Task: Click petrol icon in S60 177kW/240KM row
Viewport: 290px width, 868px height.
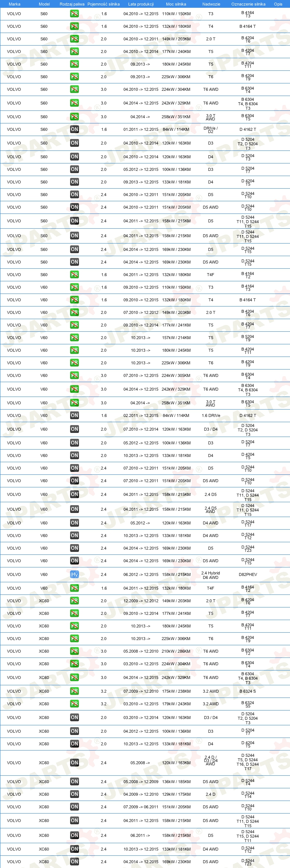Action: [x=74, y=52]
